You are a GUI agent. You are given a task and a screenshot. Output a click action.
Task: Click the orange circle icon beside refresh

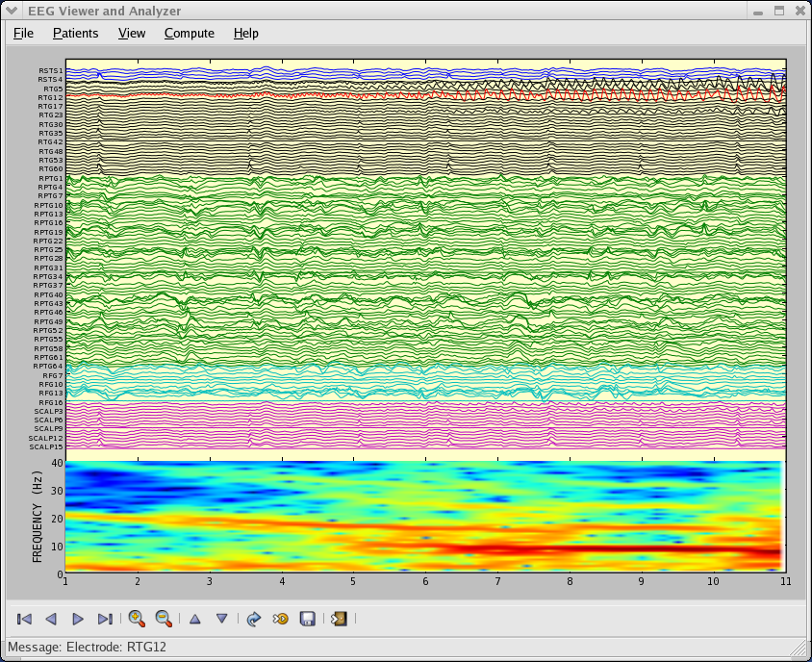[281, 619]
